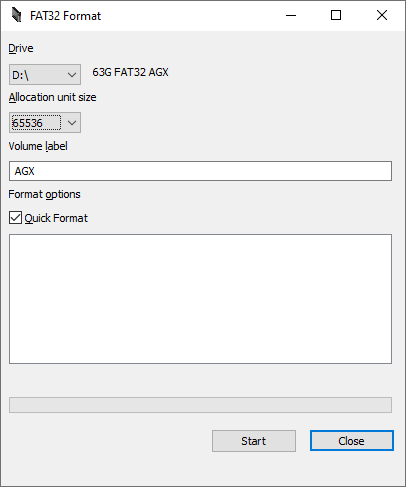
Task: Click into the Volume label field showing AGX
Action: pos(200,171)
